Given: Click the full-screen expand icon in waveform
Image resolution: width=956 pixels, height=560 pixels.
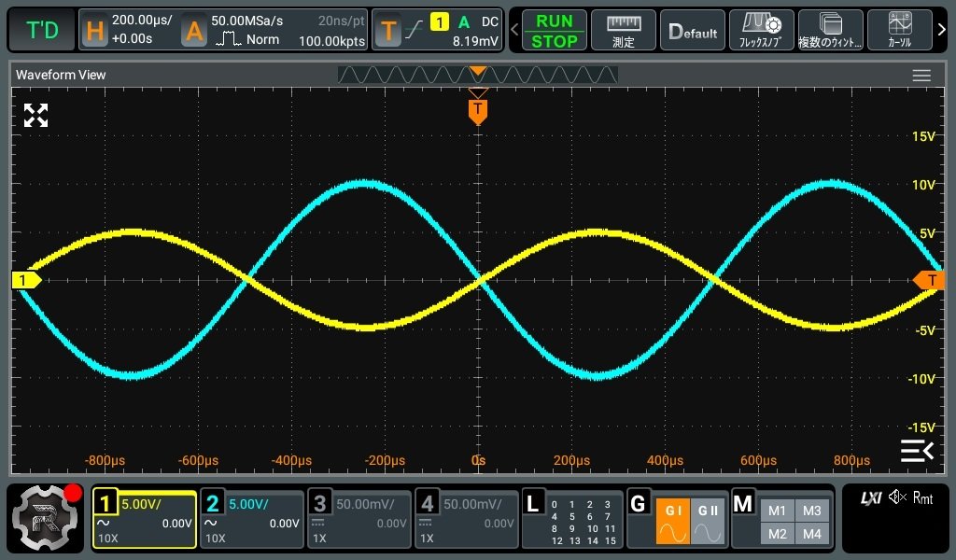Looking at the screenshot, I should pos(36,115).
